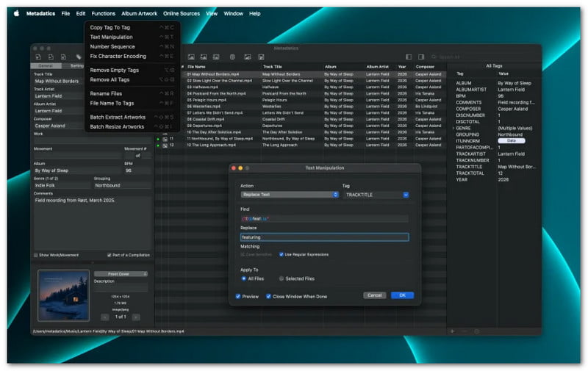Screen dimensions: 588x371
Task: Open the Front Cover artwork type dropdown
Action: pos(121,274)
